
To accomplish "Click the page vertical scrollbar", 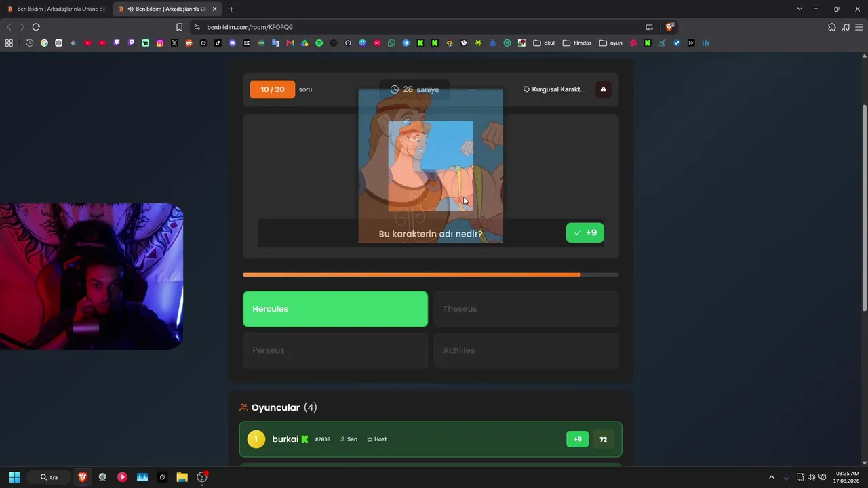I will (x=864, y=207).
